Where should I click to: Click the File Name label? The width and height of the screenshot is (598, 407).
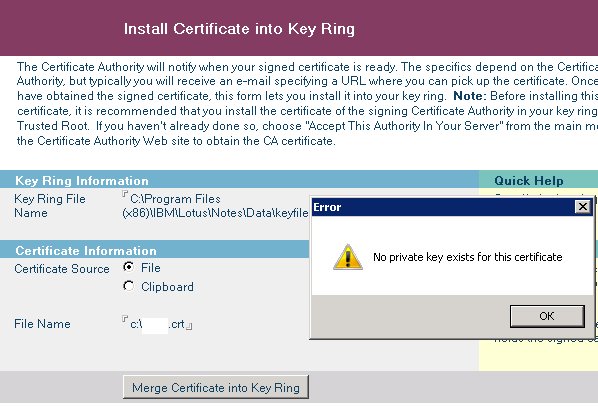(42, 324)
